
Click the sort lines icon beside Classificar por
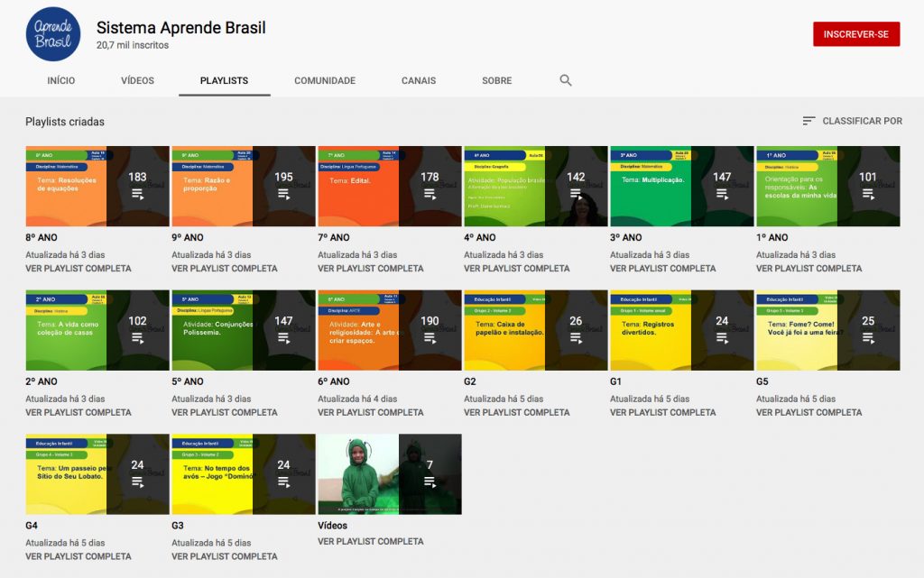tap(808, 121)
